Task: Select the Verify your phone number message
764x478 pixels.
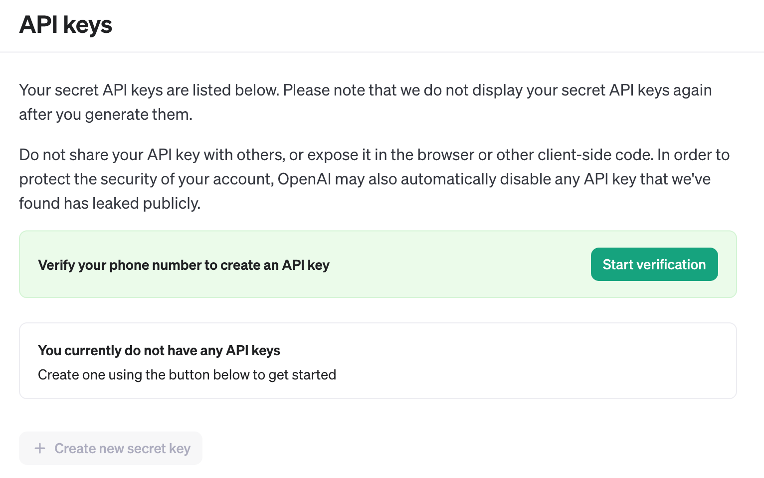Action: [x=183, y=266]
